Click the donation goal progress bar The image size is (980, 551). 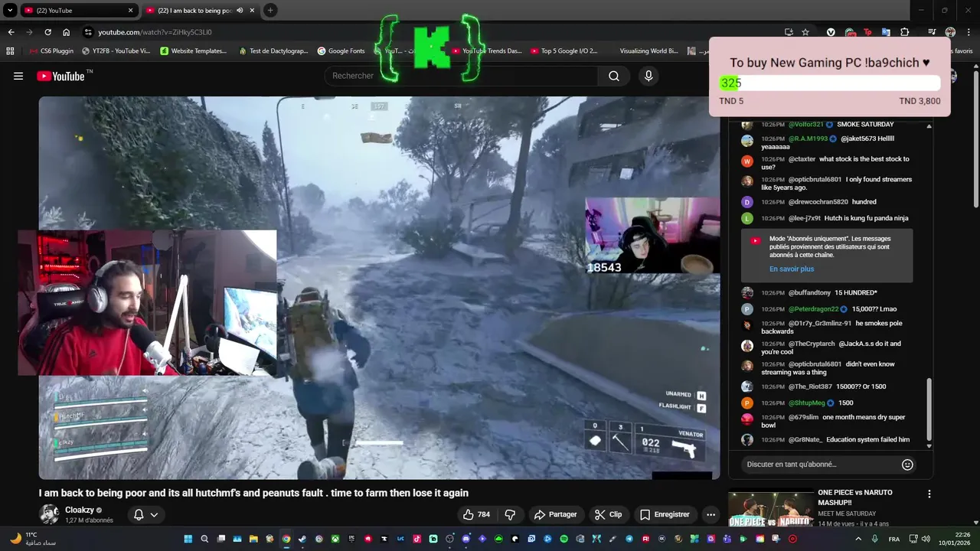829,83
